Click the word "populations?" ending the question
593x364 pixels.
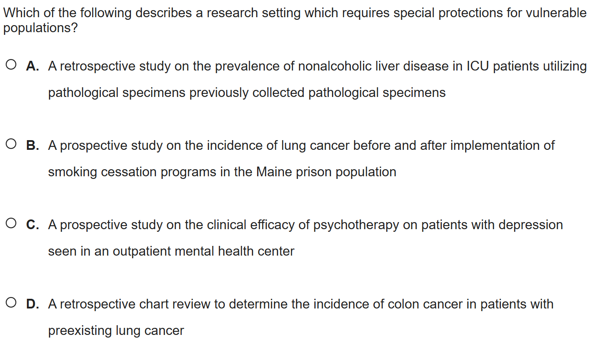coord(41,28)
